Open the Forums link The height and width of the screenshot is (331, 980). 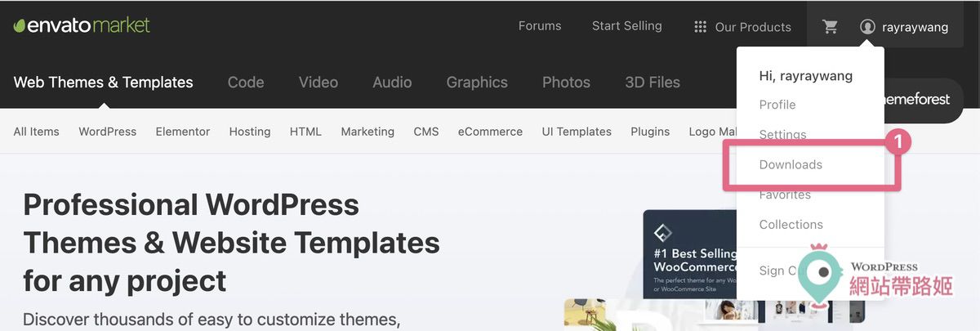(x=540, y=26)
